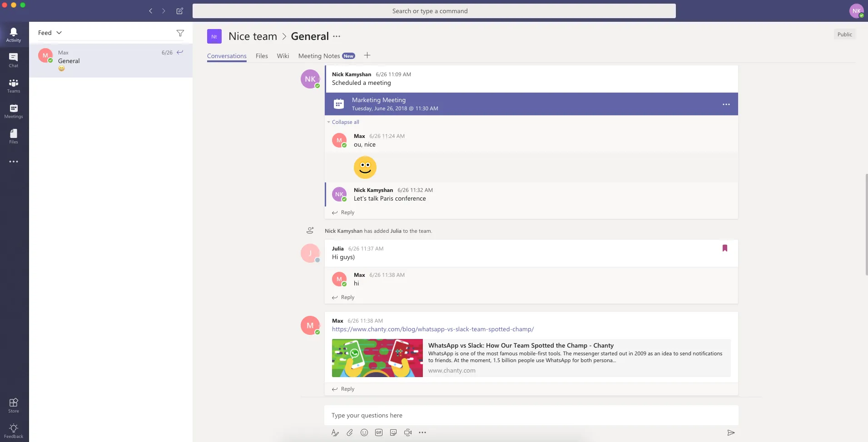The height and width of the screenshot is (442, 868).
Task: Unsave Julia's bookmarked message
Action: click(x=724, y=248)
